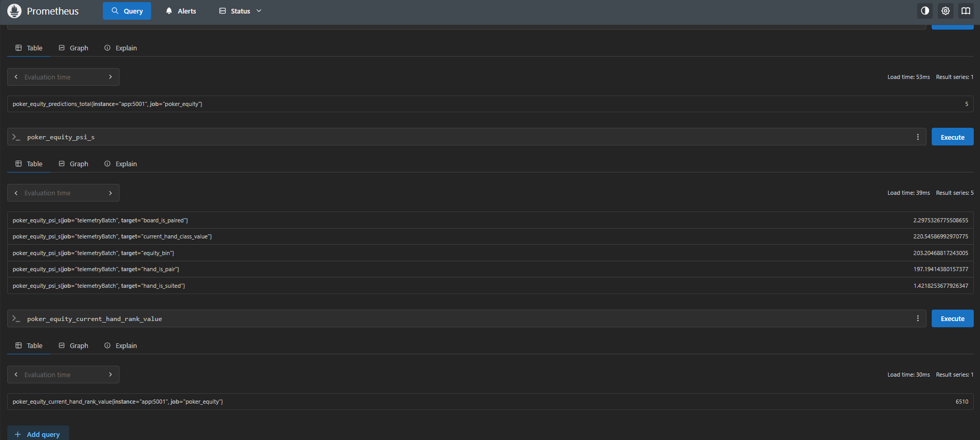The height and width of the screenshot is (440, 980).
Task: Open the documentation book icon
Action: pos(965,11)
